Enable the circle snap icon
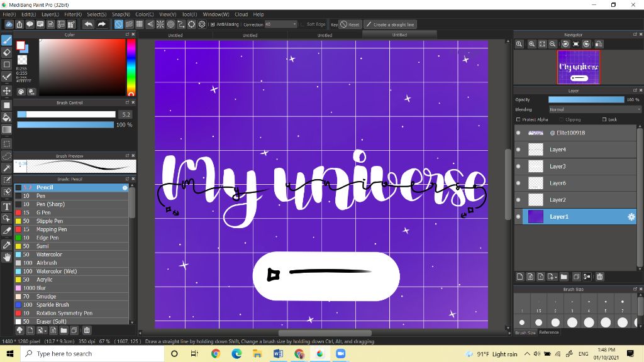Image resolution: width=644 pixels, height=362 pixels. (171, 25)
